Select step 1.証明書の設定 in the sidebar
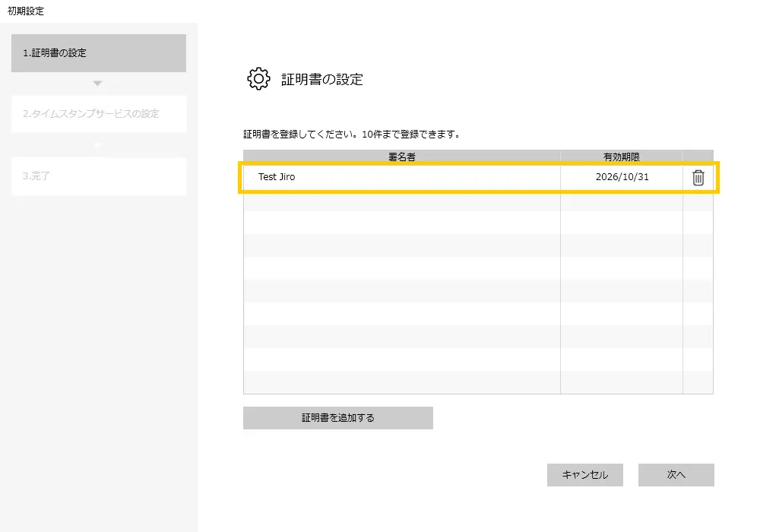Image resolution: width=760 pixels, height=532 pixels. pos(99,53)
